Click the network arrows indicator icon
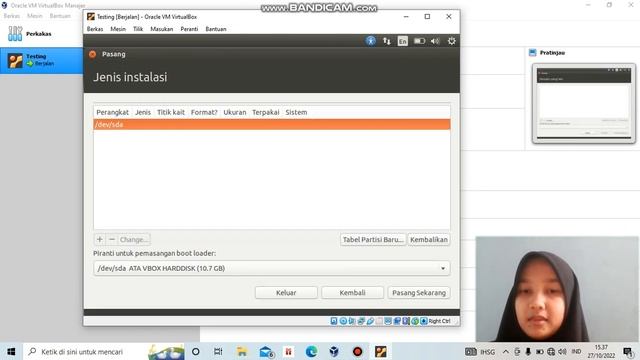 (387, 41)
